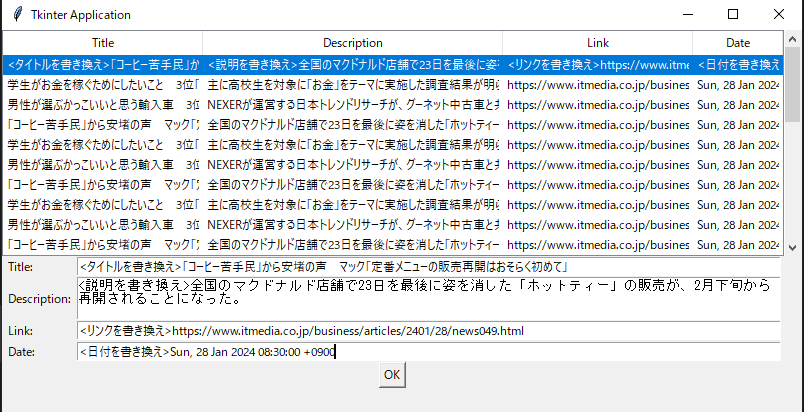The image size is (804, 412).
Task: Click the Date column header
Action: [x=737, y=43]
